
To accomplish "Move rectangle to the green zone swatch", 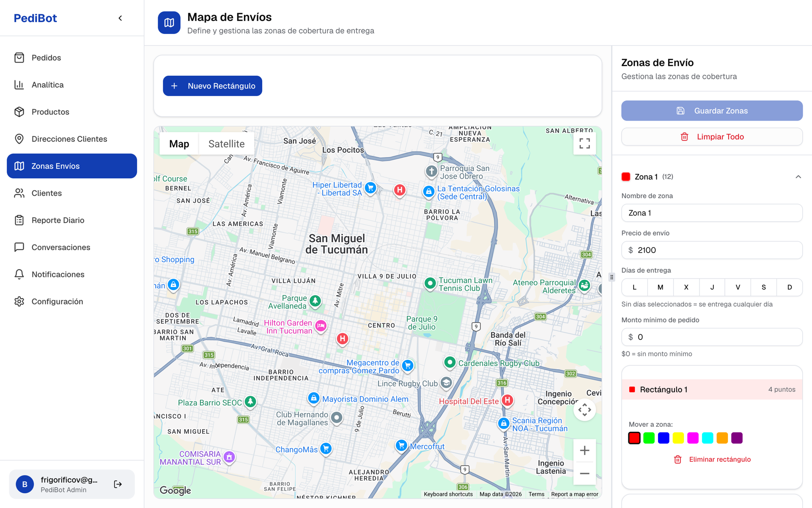I will click(649, 438).
